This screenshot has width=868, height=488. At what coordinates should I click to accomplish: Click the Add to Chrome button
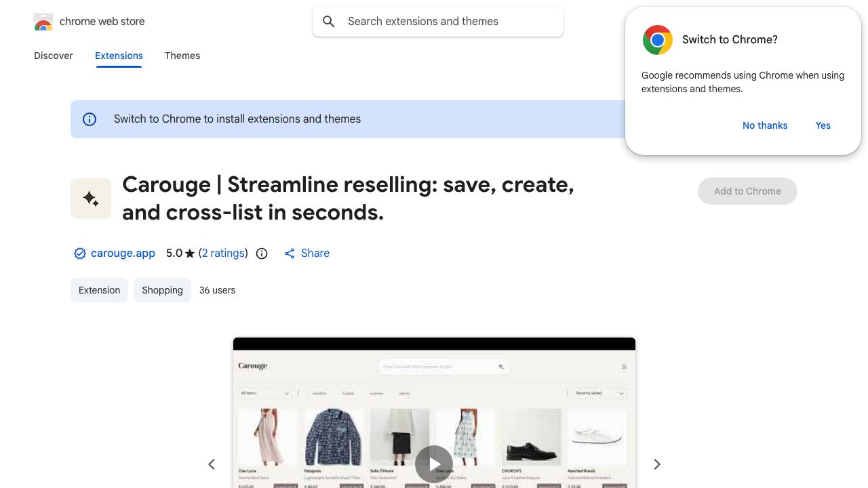[747, 191]
